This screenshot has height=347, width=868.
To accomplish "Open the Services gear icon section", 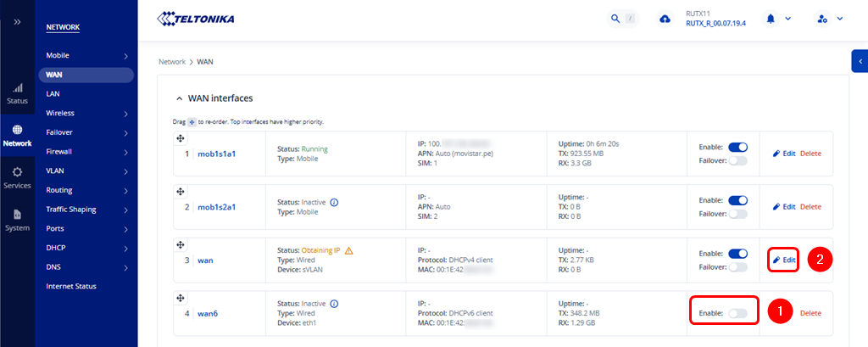I will pyautogui.click(x=17, y=177).
